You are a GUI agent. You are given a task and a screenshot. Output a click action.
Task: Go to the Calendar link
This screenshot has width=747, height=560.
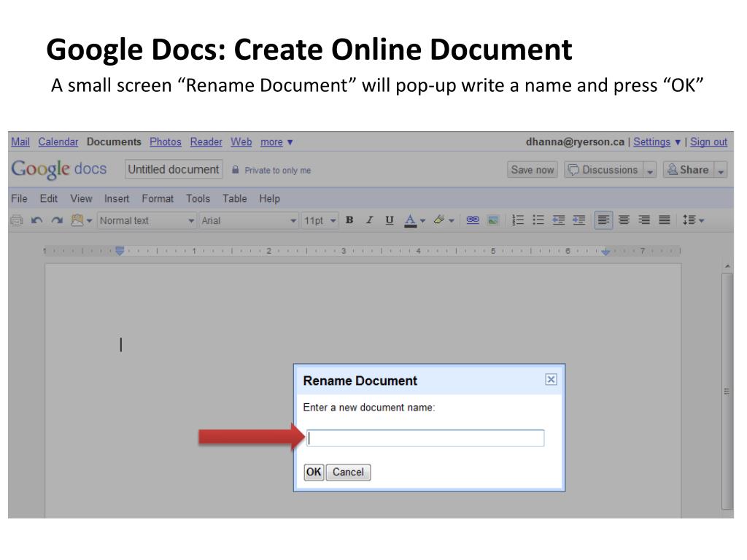click(x=58, y=142)
